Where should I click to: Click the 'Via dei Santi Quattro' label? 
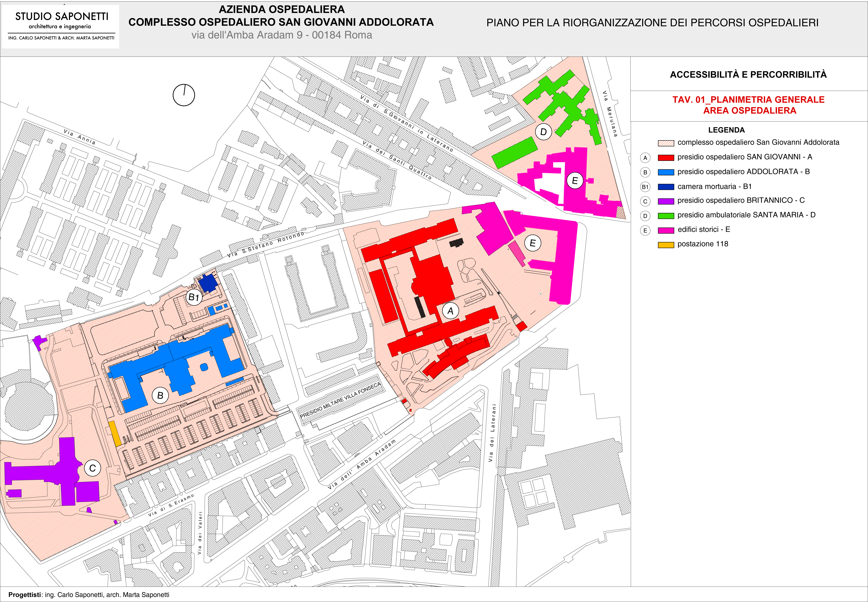click(x=397, y=160)
